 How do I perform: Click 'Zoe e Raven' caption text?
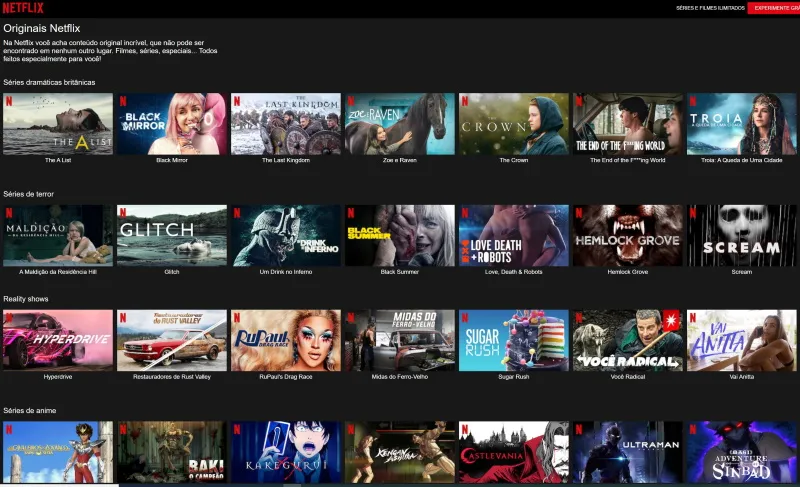[x=399, y=160]
